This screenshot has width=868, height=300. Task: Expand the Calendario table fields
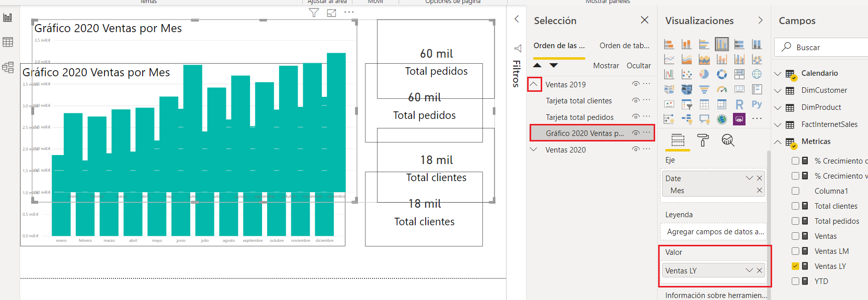point(778,74)
